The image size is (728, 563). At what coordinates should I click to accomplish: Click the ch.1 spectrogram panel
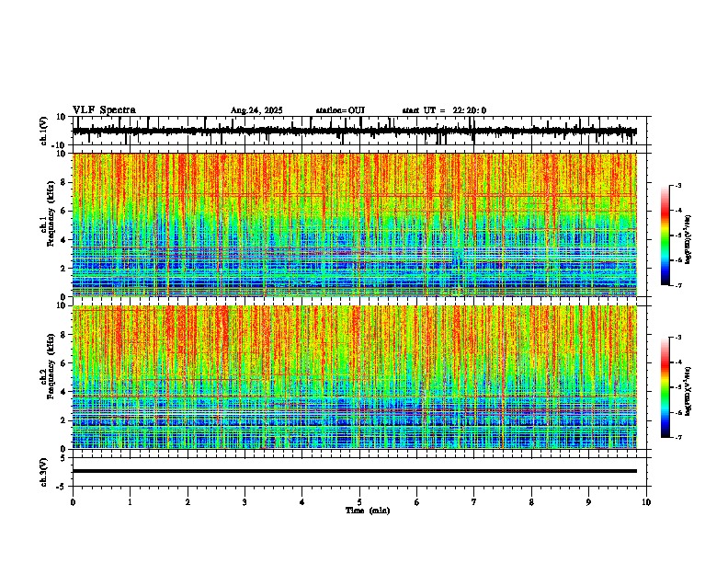(355, 224)
